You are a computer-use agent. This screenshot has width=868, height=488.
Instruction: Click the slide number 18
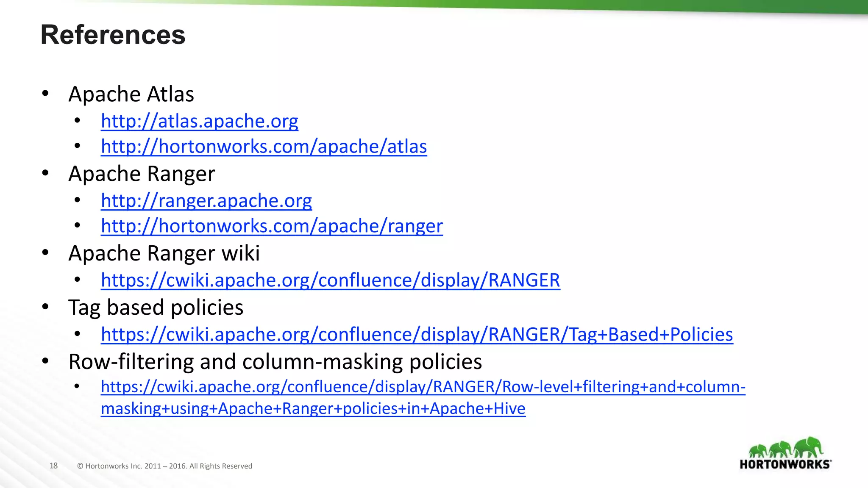click(x=53, y=466)
